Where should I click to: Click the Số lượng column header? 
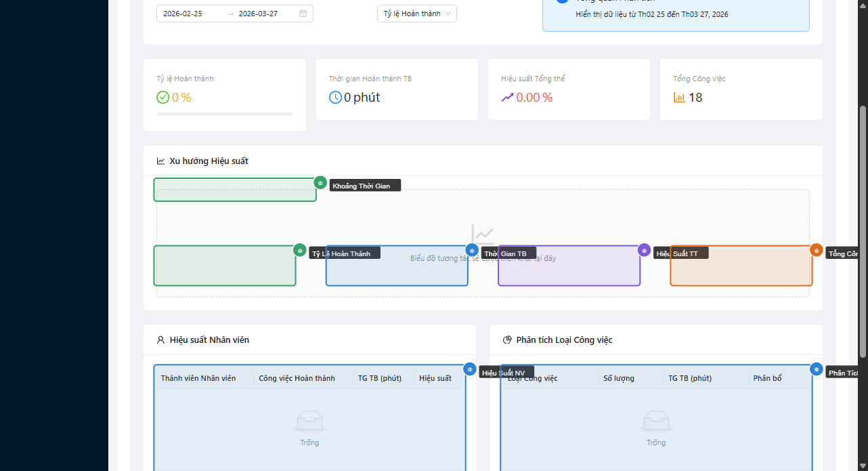point(619,378)
